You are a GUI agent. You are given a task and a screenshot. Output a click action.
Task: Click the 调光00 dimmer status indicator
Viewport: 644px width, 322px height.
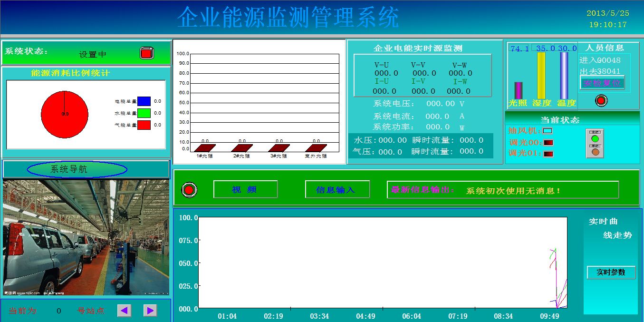(x=548, y=142)
